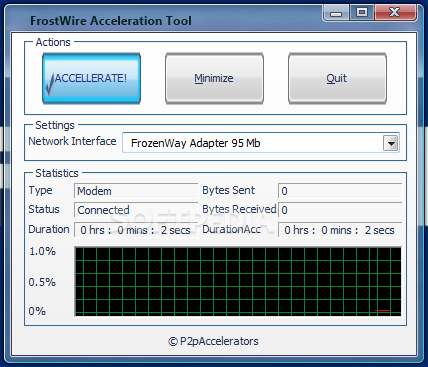The height and width of the screenshot is (367, 428).
Task: Click the Minimize action button
Action: (x=214, y=79)
